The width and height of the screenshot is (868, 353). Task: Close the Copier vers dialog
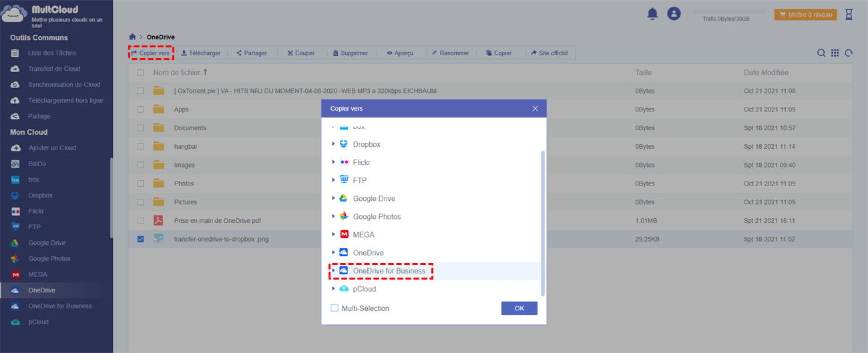click(x=535, y=108)
